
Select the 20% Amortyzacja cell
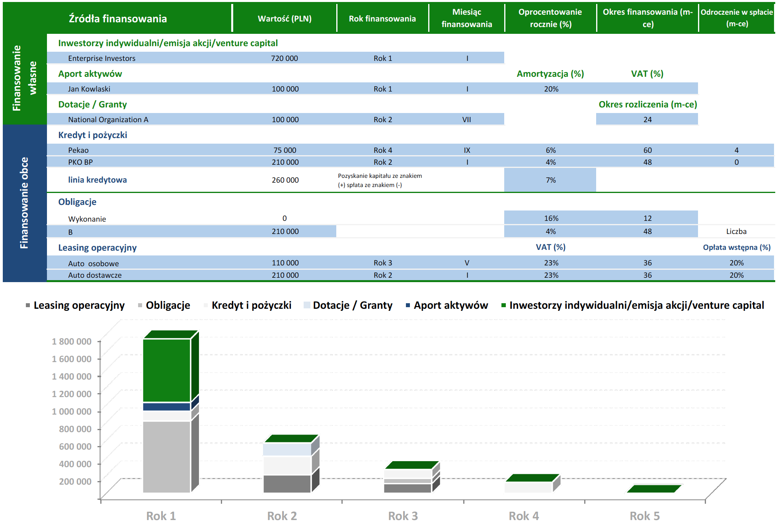point(551,89)
